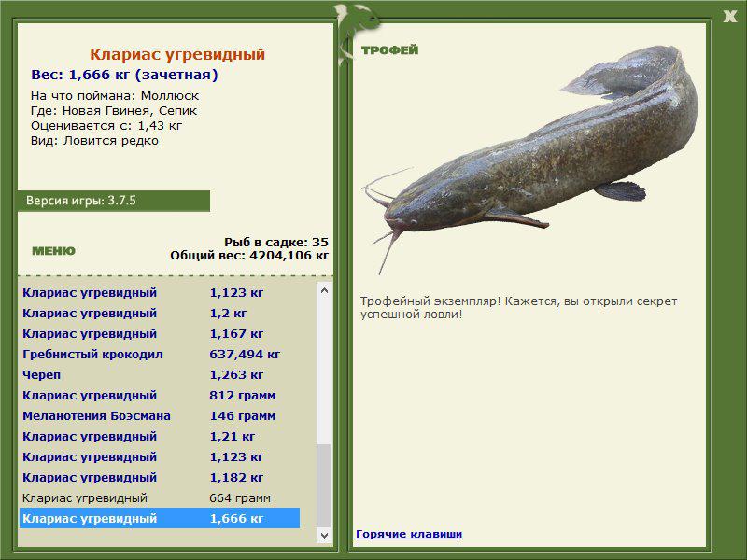Click the orange Клариас угревидный heading
Screen dimensions: 747x560
(x=177, y=54)
